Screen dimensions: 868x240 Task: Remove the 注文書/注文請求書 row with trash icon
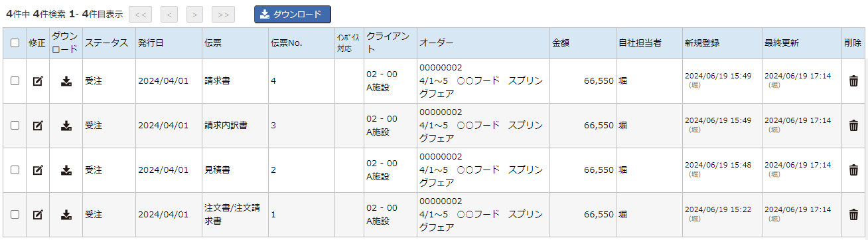coord(853,215)
